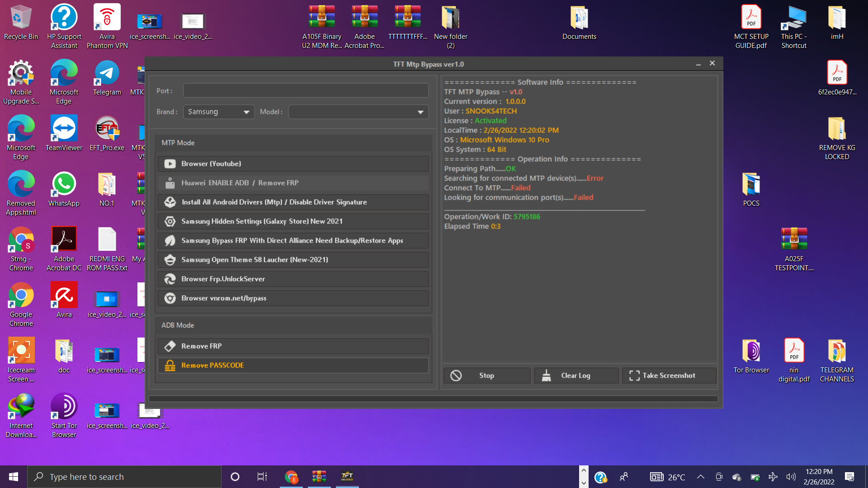
Task: Open TELEGRAM CHANNELS folder
Action: click(837, 360)
